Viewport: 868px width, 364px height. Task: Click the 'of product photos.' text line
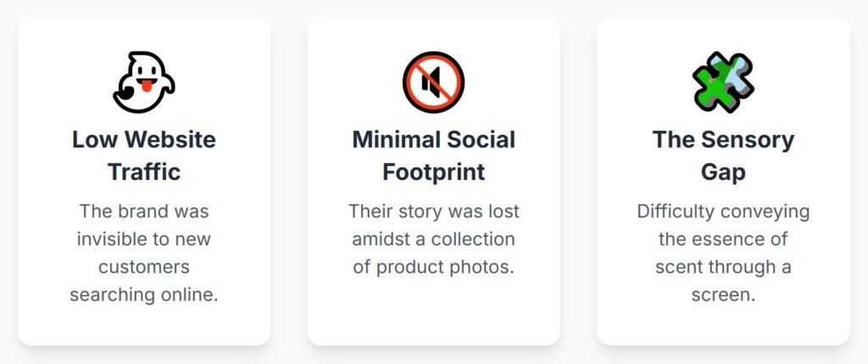coord(433,267)
